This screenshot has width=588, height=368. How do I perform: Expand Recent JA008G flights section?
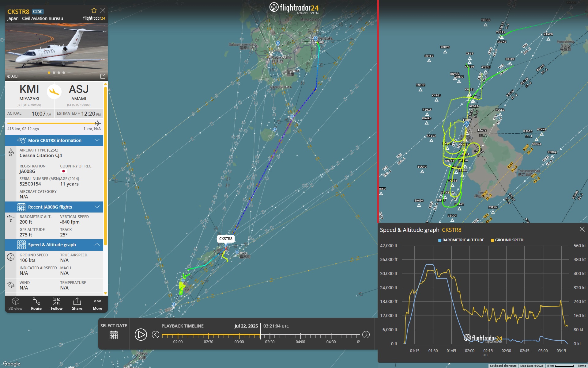point(54,207)
